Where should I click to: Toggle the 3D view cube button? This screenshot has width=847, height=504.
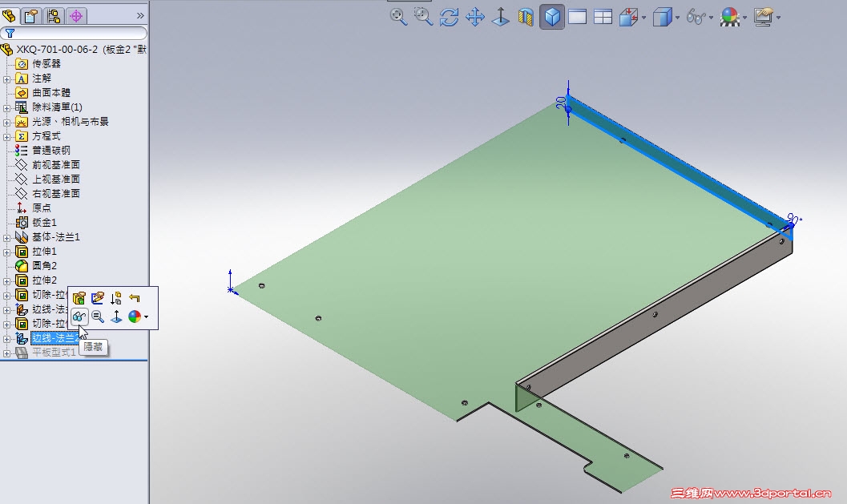pyautogui.click(x=552, y=18)
